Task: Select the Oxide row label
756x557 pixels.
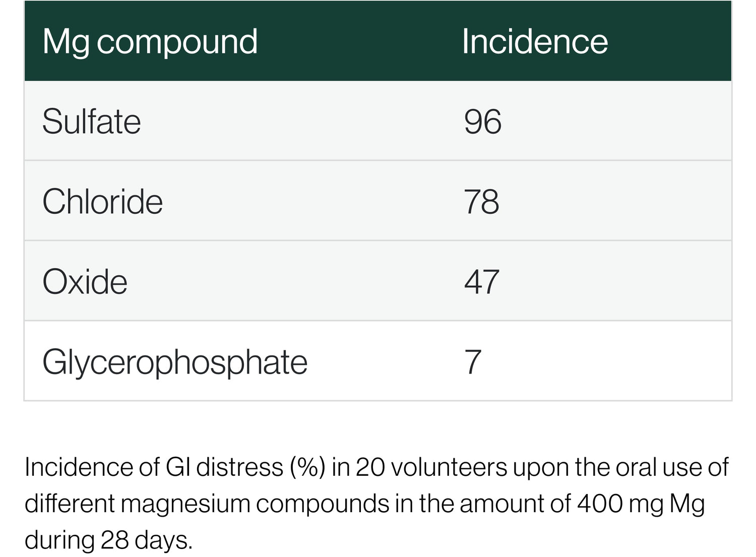Action: pyautogui.click(x=85, y=281)
